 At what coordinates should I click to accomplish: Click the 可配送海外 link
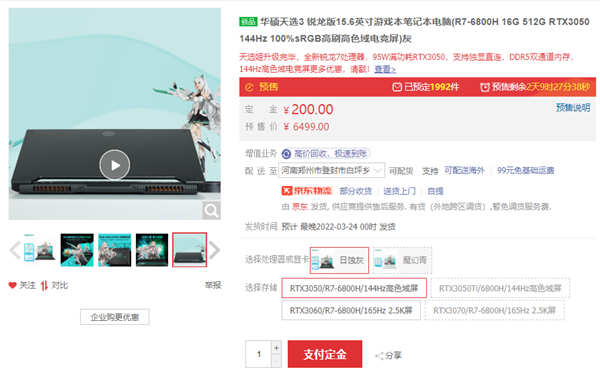(465, 170)
